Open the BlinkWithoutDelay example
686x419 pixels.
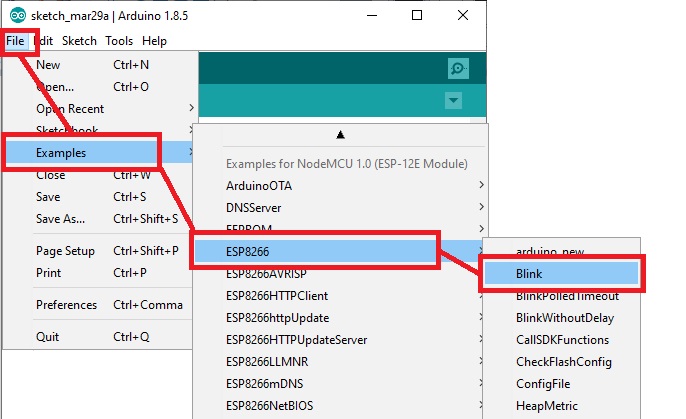click(562, 318)
